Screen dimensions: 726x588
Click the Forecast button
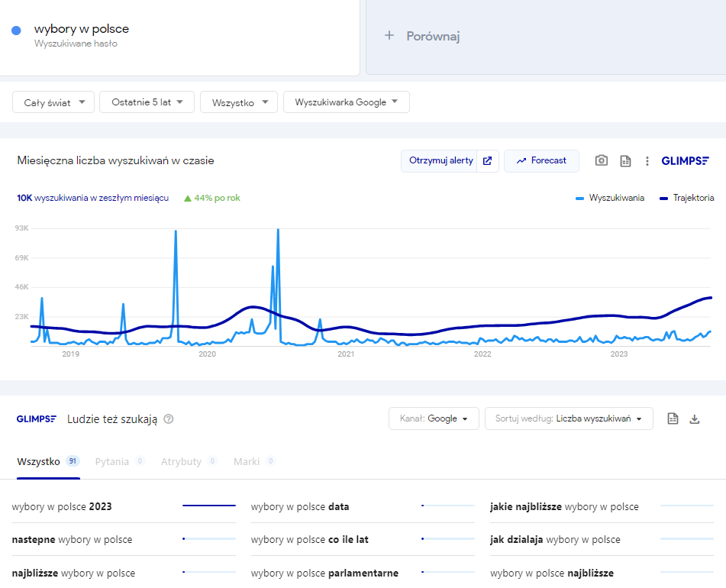541,160
